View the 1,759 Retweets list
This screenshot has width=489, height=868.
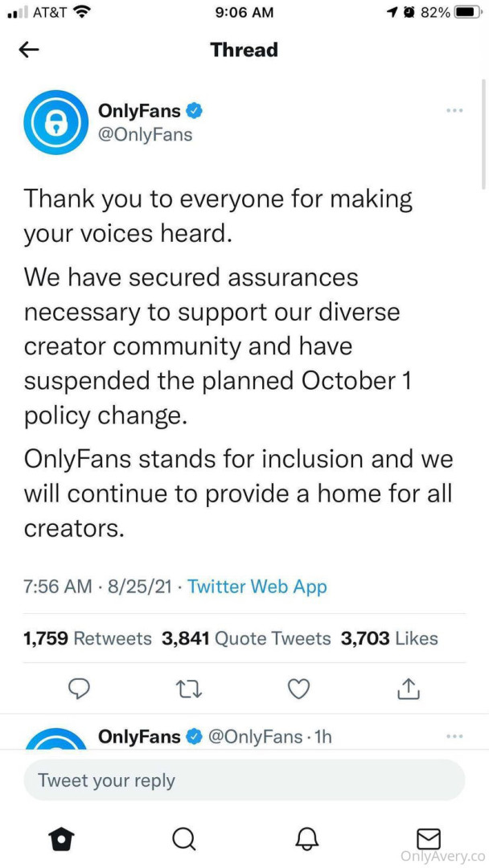coord(88,639)
